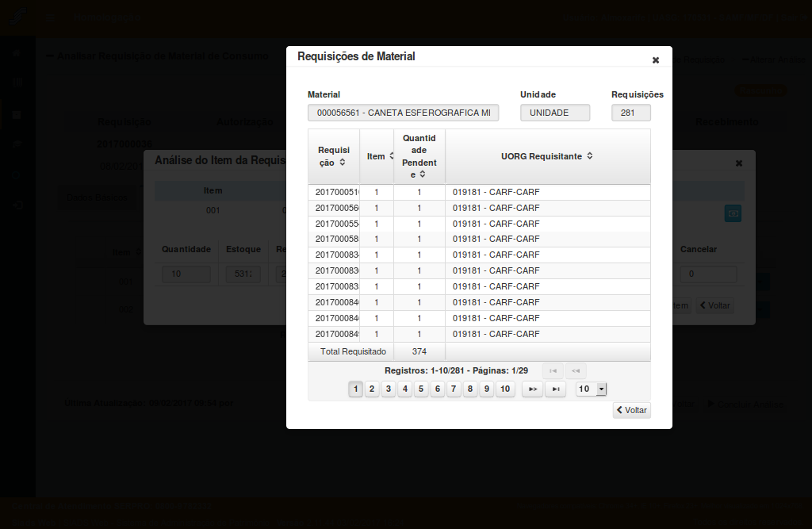
Task: Select page 2 in paginator
Action: point(372,389)
